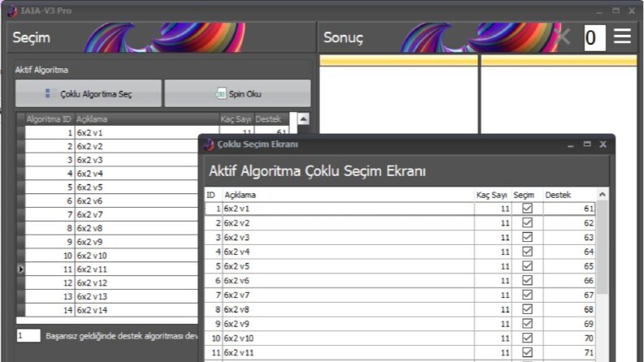
Task: Minimize the Çoklu Seçim Ekranı dialog
Action: [570, 144]
